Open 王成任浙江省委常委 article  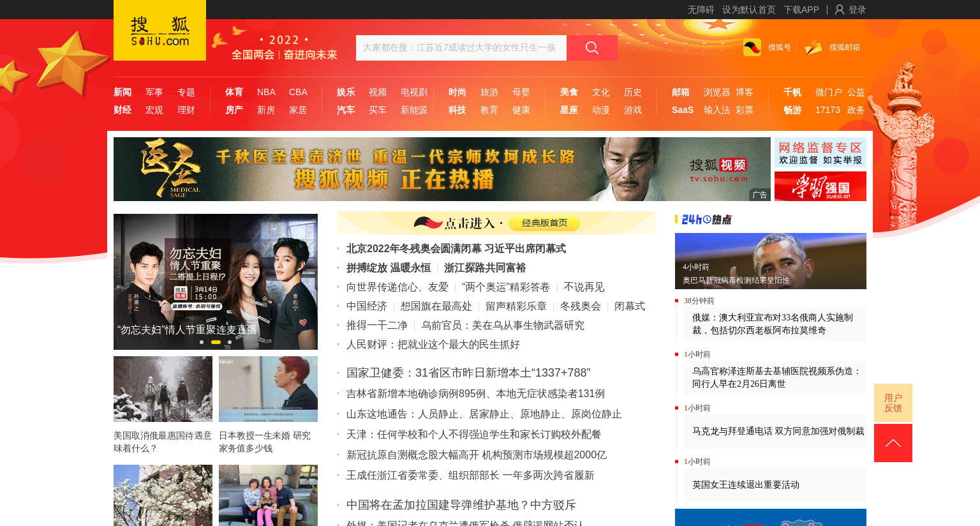470,475
